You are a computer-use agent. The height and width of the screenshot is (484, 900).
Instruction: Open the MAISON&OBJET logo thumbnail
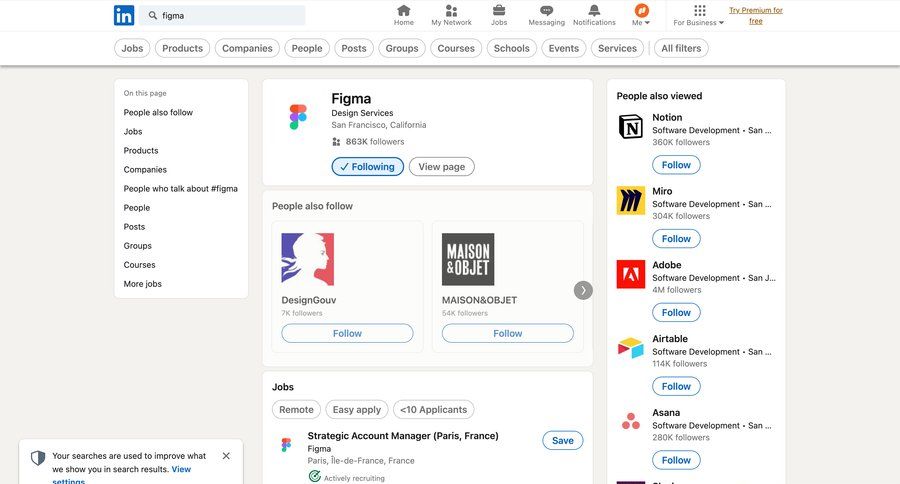pyautogui.click(x=468, y=259)
